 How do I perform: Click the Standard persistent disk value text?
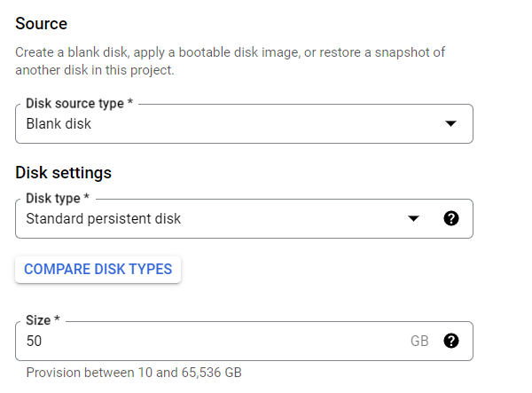(x=104, y=218)
